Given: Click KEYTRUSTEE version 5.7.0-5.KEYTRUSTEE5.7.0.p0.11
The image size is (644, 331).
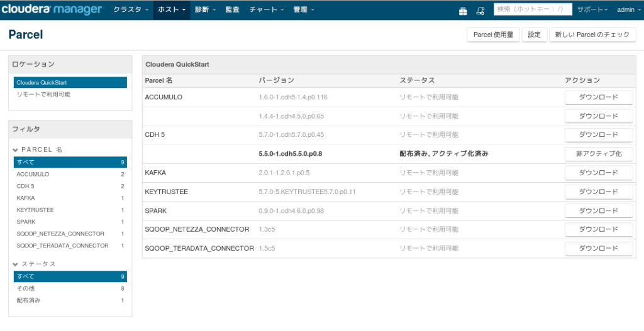Looking at the screenshot, I should (x=307, y=192).
